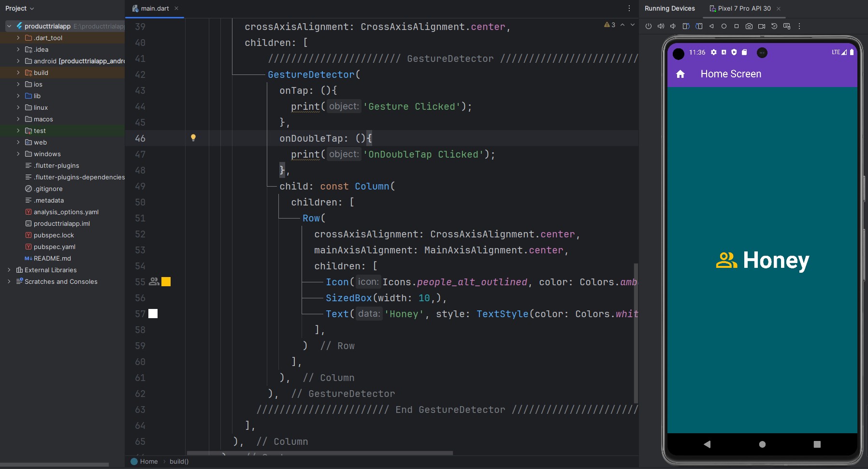Collapse the producttrialapp root folder
868x469 pixels.
click(9, 26)
